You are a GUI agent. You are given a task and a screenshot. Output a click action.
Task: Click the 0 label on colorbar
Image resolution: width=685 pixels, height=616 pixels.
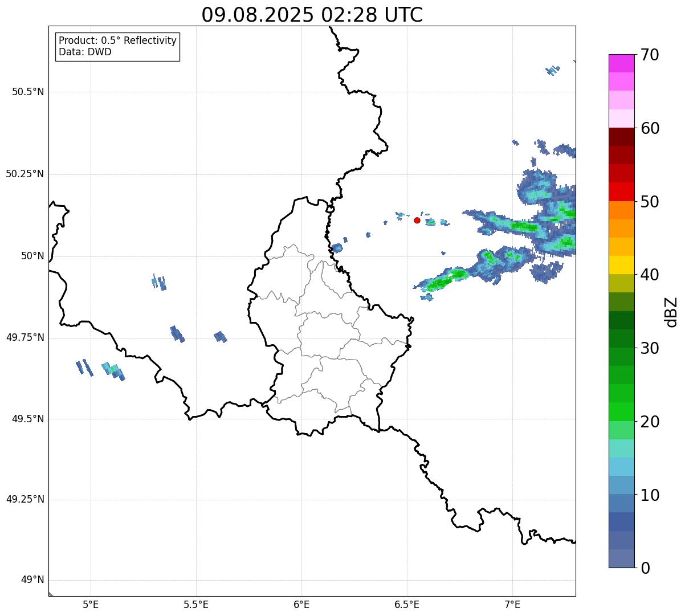point(645,568)
